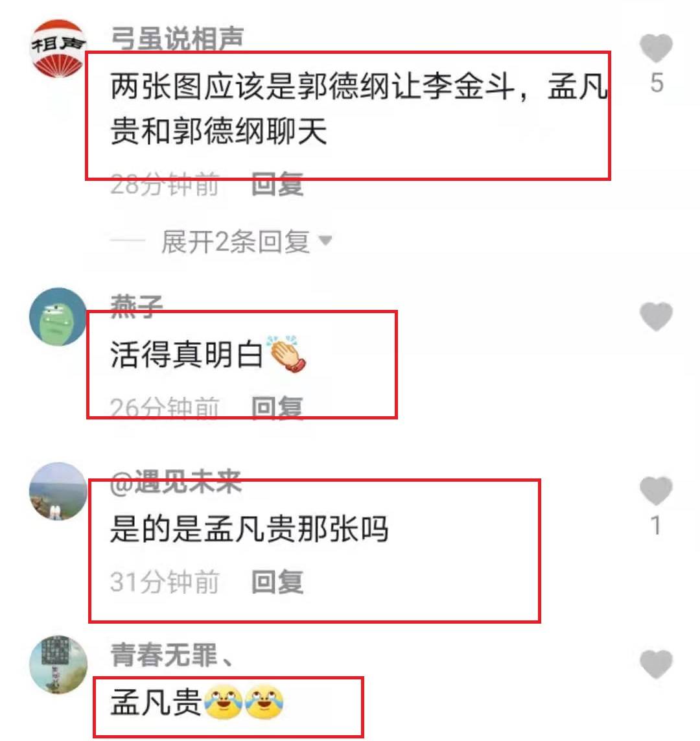The width and height of the screenshot is (700, 741).
Task: Like 青春无罪's comment with the heart icon
Action: 656,664
